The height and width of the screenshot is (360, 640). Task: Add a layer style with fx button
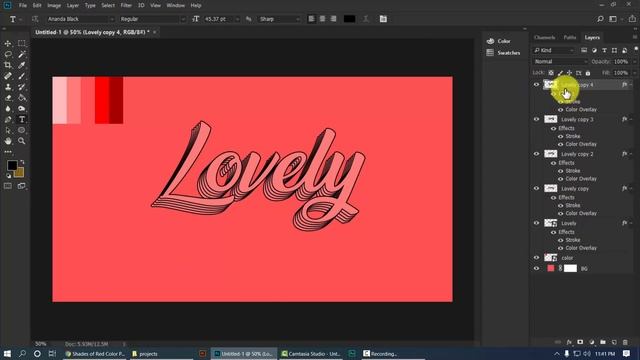[x=569, y=342]
